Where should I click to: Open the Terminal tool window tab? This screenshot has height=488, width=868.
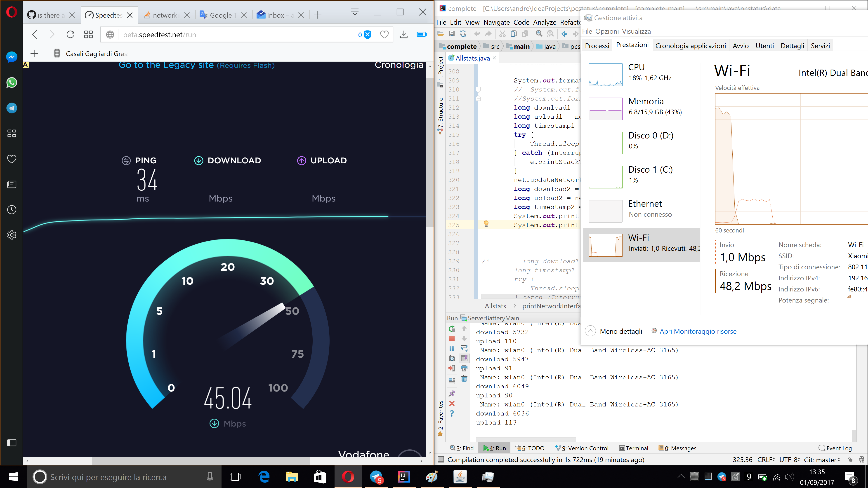(x=633, y=448)
